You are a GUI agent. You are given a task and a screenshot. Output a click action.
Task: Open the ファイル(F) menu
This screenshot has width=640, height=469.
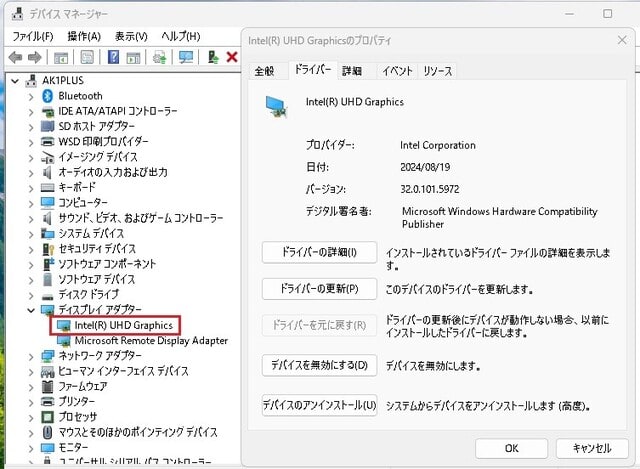tap(33, 36)
